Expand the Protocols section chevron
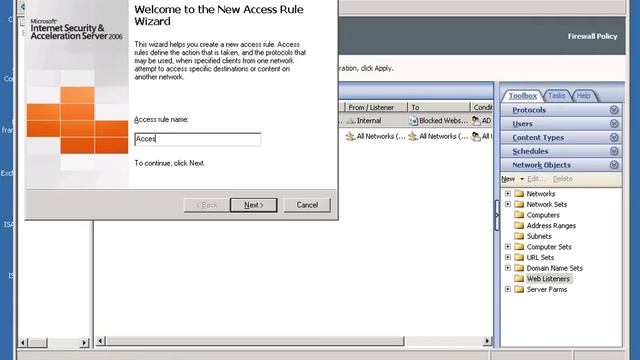 [x=614, y=110]
